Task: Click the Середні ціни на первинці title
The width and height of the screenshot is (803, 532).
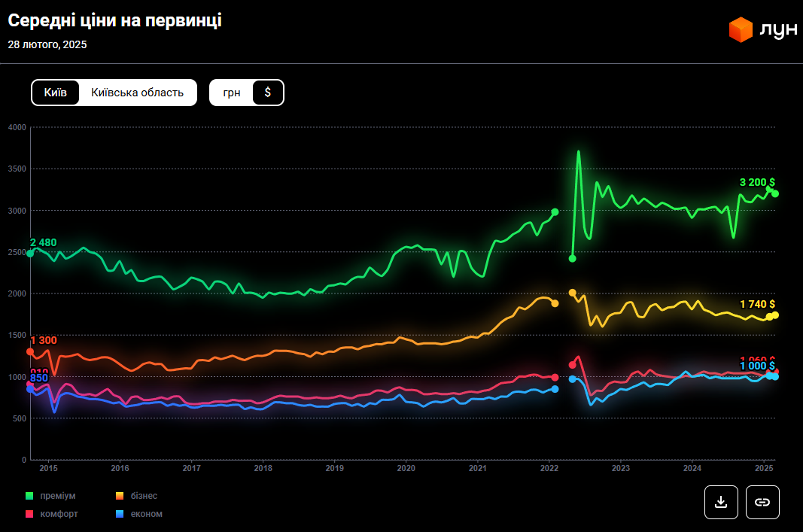Action: [x=114, y=21]
